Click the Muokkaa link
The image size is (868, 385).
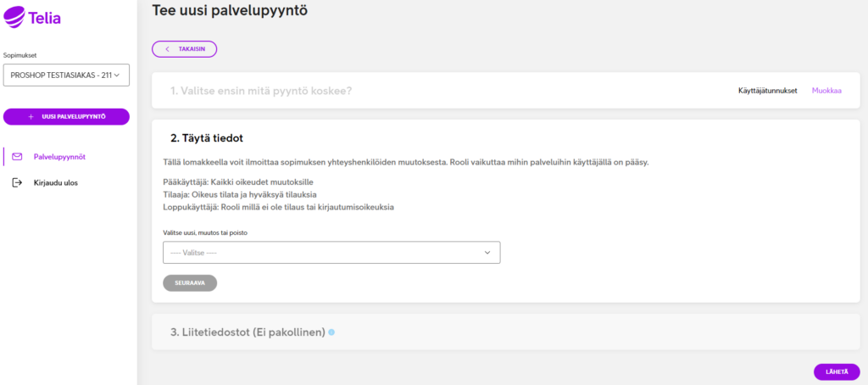click(826, 90)
